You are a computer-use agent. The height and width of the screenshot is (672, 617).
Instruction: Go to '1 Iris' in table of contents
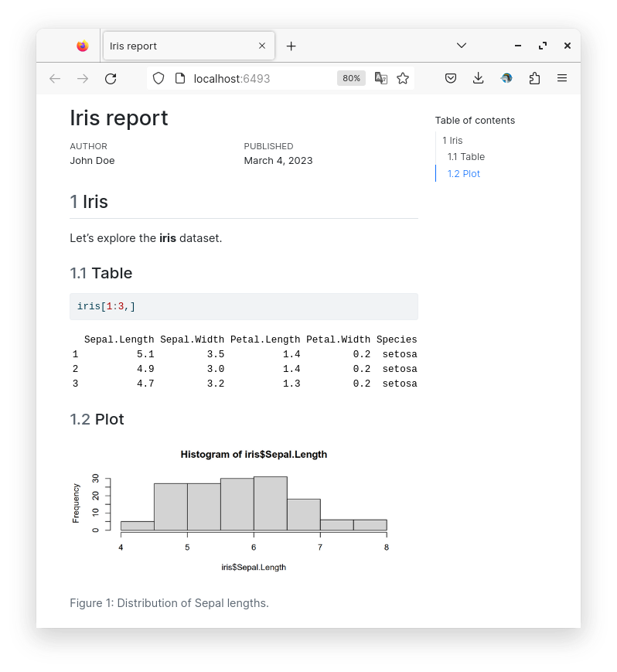pyautogui.click(x=452, y=141)
